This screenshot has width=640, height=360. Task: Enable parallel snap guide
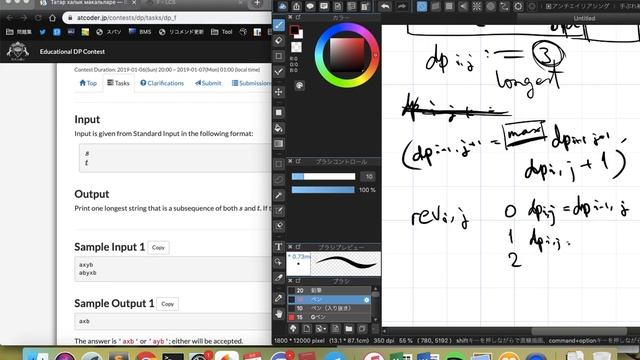click(x=436, y=6)
